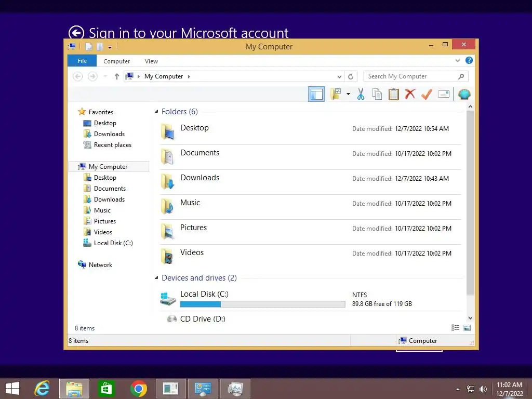Screen dimensions: 532x399
Task: Click the blue shell icon in toolbar
Action: pos(464,94)
